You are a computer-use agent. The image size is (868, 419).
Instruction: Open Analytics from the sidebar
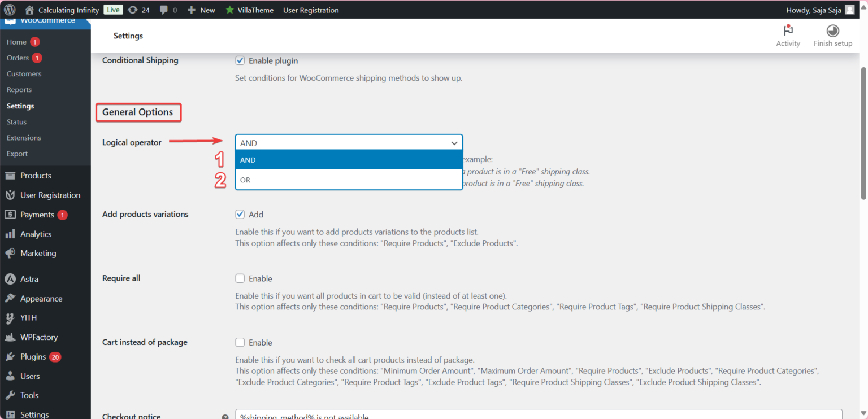point(36,234)
